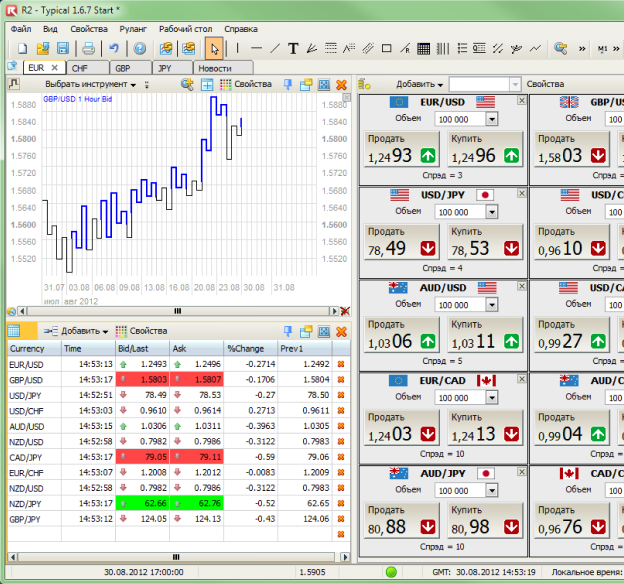The image size is (624, 584).
Task: Open the Добавить dropdown in the quotes table panel
Action: [76, 331]
